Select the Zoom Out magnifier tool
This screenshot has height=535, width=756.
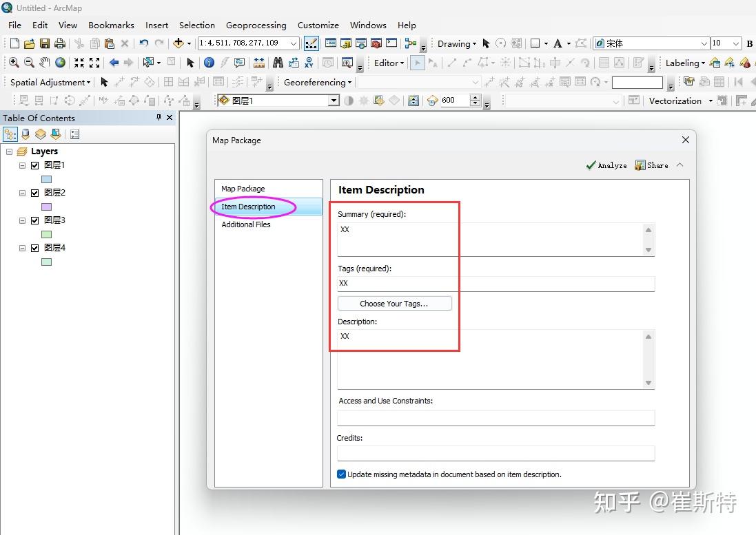coord(29,63)
